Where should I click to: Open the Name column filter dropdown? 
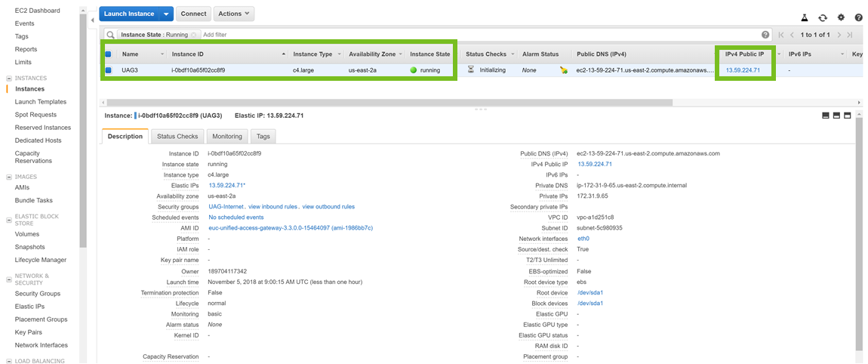point(162,54)
